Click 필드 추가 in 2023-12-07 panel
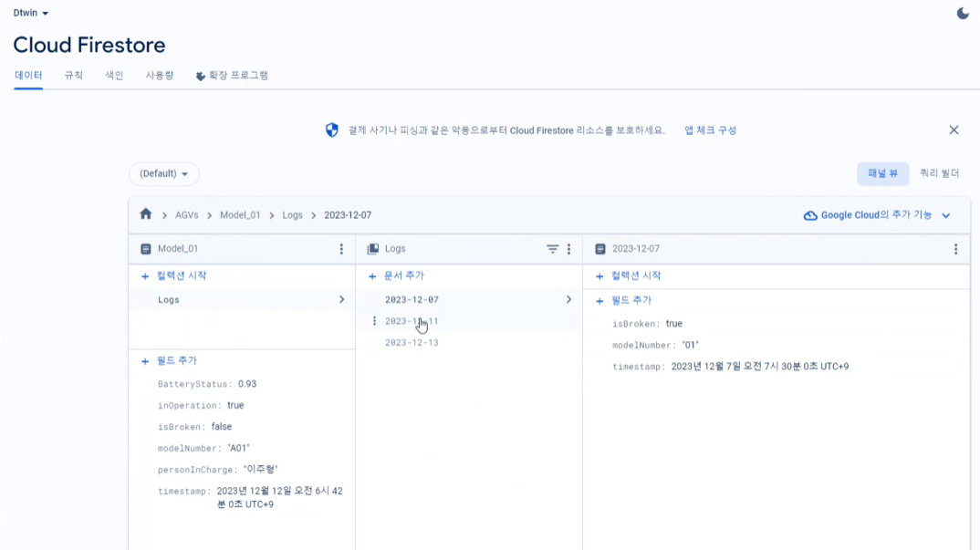 click(631, 300)
